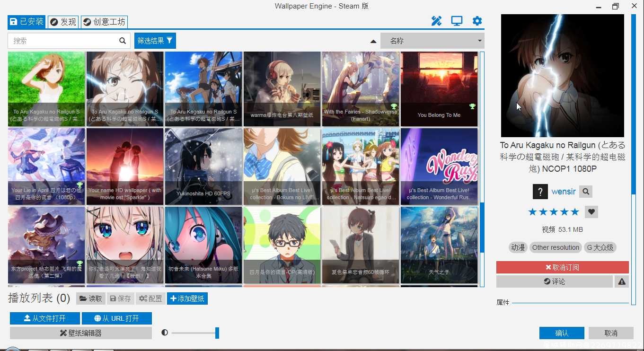
Task: Select 天气之子 wallpaper
Action: click(x=439, y=245)
